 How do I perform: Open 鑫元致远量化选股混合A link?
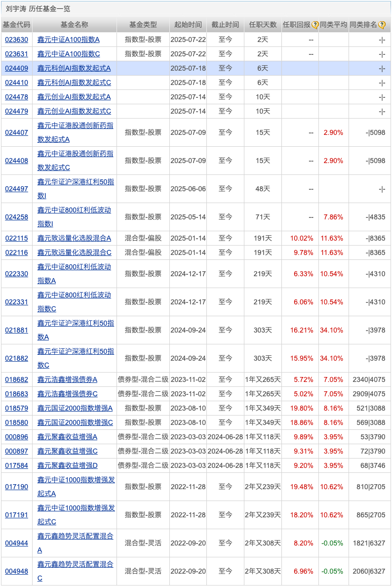point(74,238)
